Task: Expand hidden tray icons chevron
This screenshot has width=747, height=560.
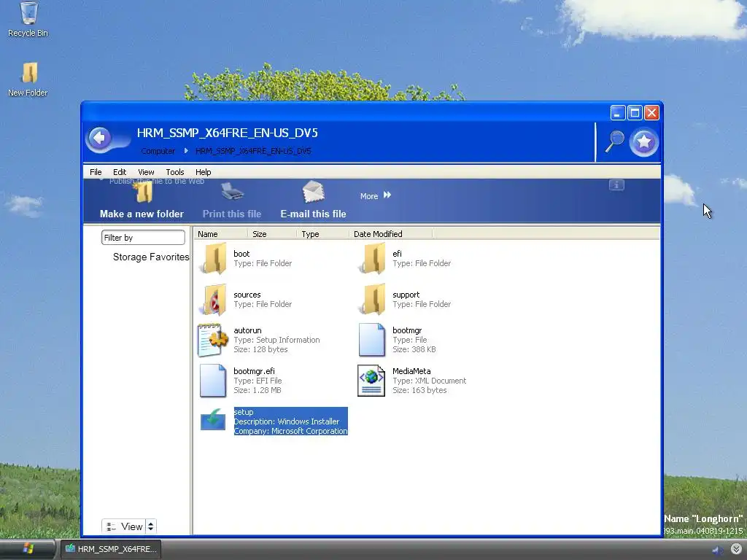Action: point(736,548)
